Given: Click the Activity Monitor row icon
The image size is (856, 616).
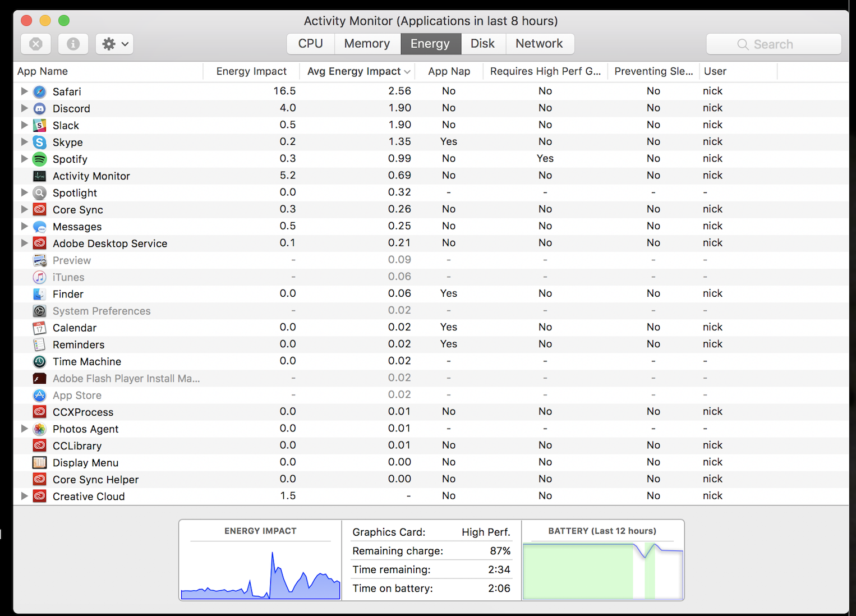Looking at the screenshot, I should point(39,176).
